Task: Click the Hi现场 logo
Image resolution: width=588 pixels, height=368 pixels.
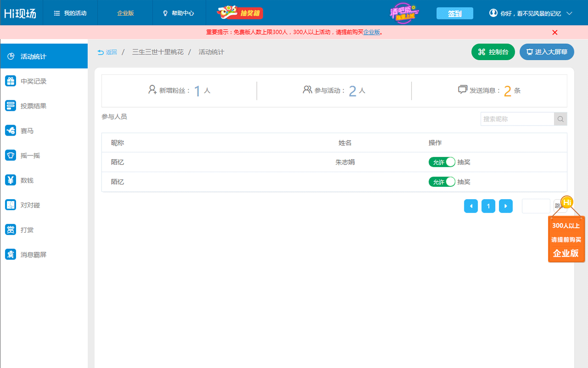Action: click(x=20, y=13)
